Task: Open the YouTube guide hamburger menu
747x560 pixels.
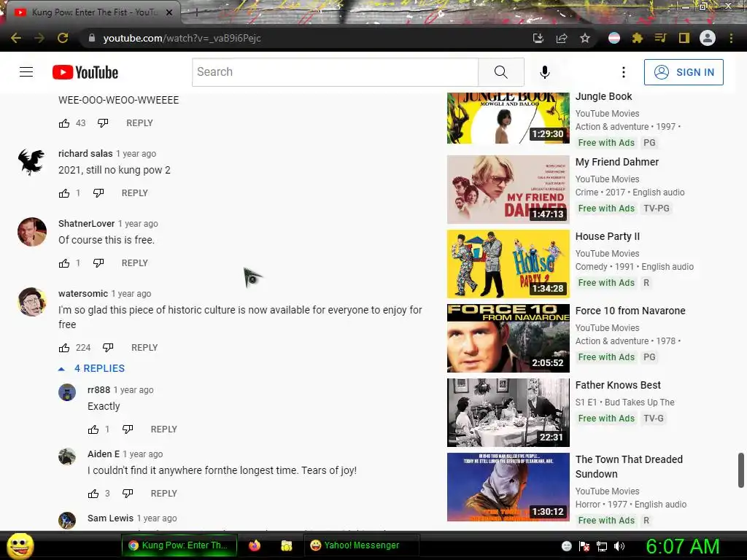Action: 26,72
